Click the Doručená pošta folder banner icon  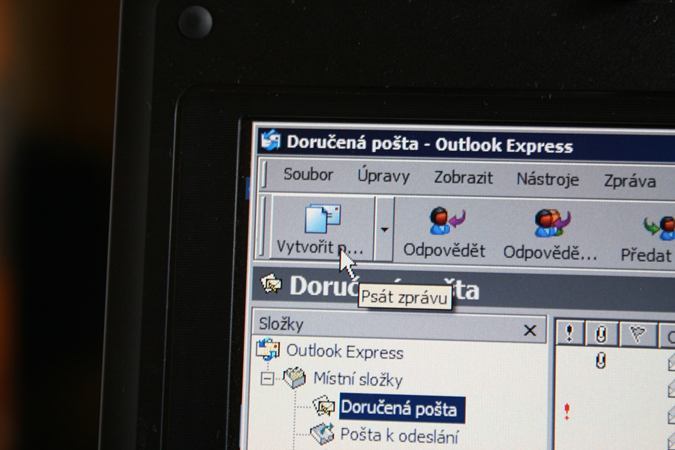click(271, 284)
